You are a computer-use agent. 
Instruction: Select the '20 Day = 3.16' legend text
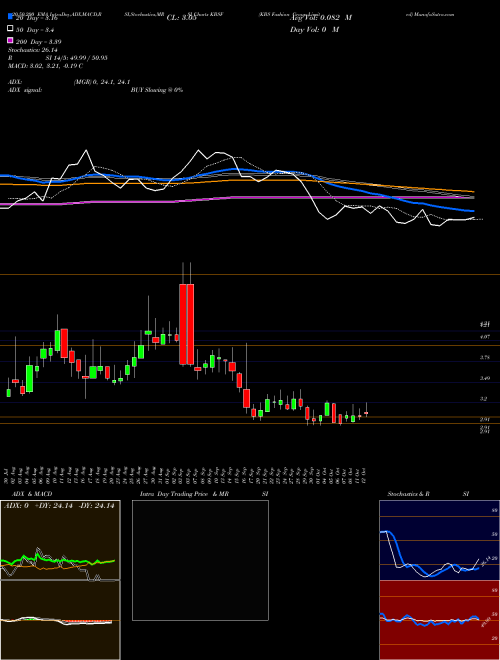37,18
